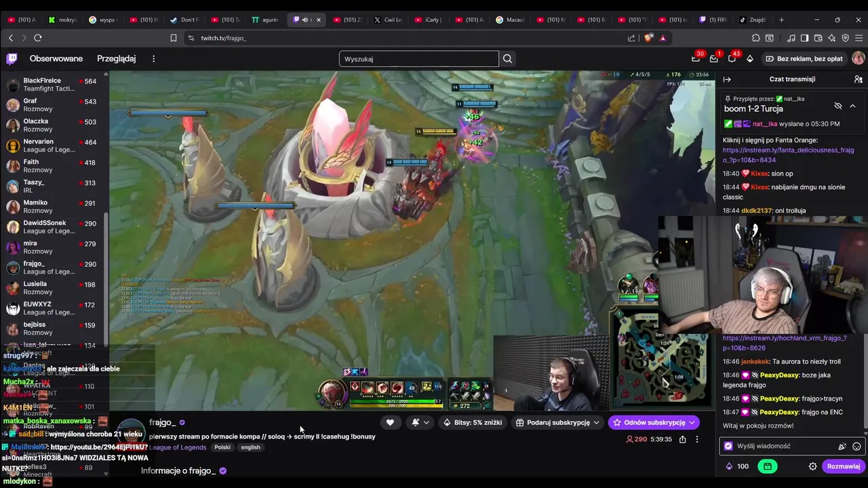This screenshot has width=868, height=488.
Task: Open notifications inbox with badge 1
Action: tap(714, 59)
